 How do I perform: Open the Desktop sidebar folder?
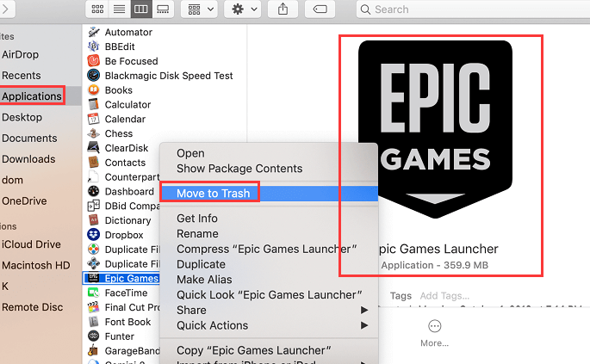22,117
